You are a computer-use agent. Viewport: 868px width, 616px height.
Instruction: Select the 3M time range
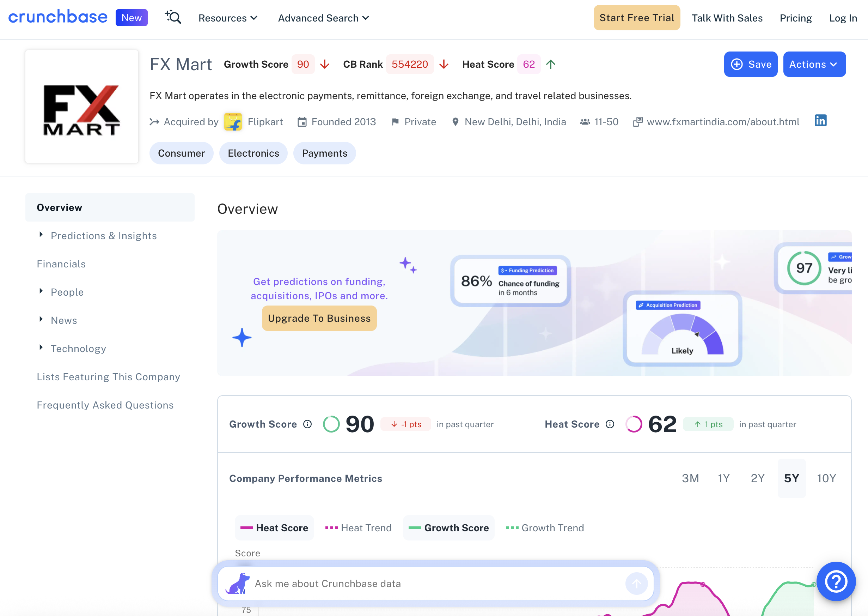(690, 478)
